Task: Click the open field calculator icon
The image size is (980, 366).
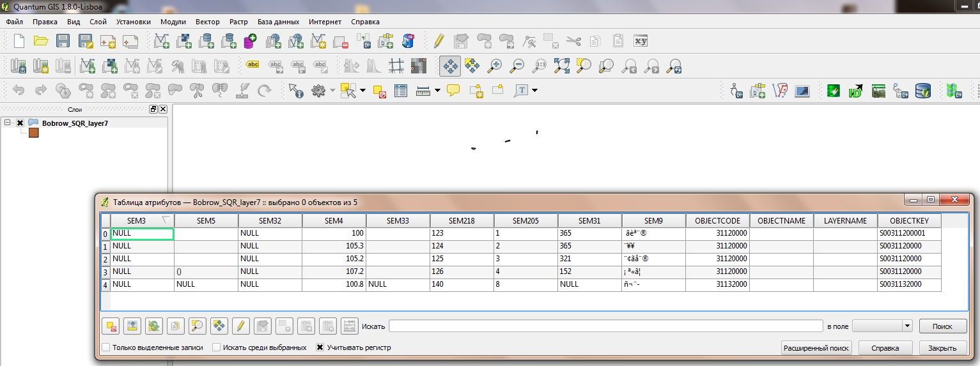Action: tap(349, 326)
